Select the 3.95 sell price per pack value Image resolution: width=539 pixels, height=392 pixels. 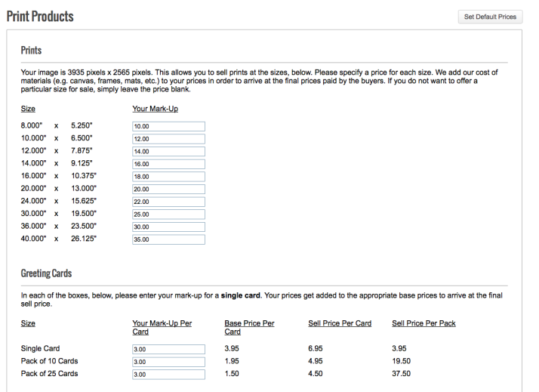click(x=399, y=348)
